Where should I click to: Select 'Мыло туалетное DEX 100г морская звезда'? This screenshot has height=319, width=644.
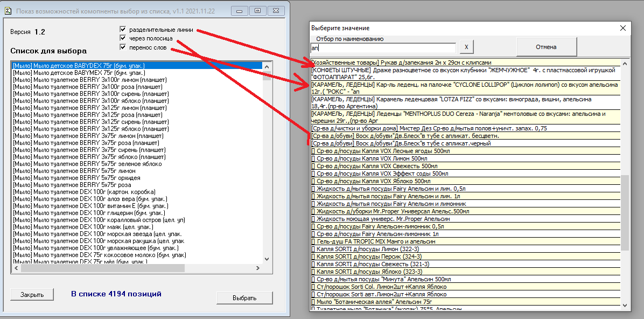click(137, 233)
